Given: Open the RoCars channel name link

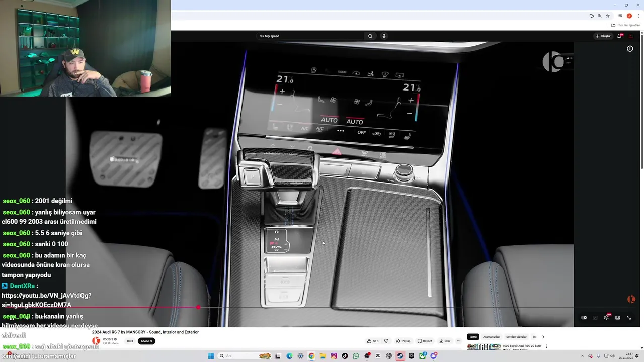Looking at the screenshot, I should (x=108, y=339).
